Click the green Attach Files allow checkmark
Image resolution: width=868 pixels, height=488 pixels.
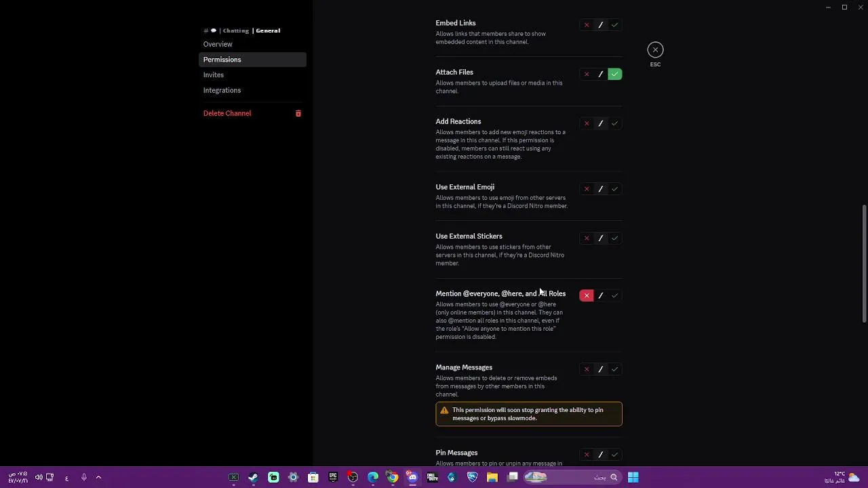coord(615,74)
